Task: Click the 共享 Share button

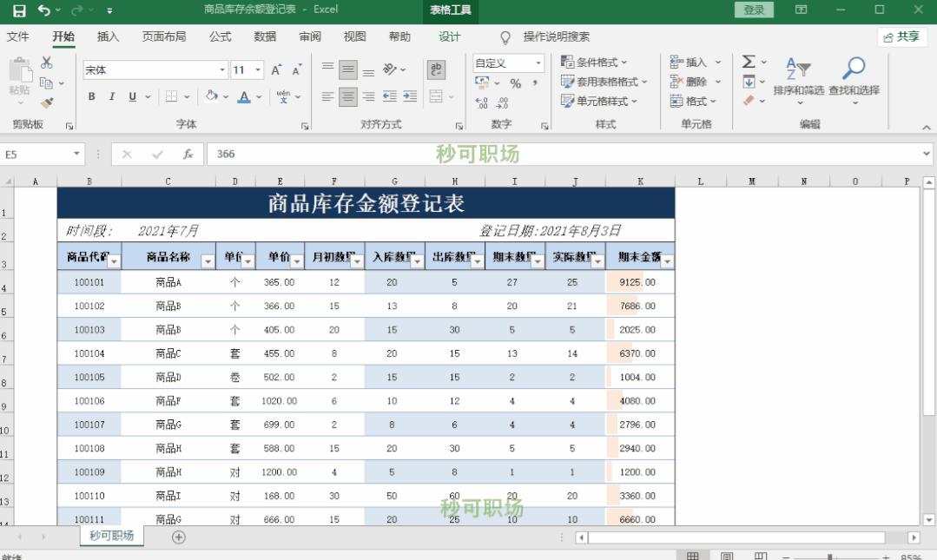Action: [x=901, y=36]
